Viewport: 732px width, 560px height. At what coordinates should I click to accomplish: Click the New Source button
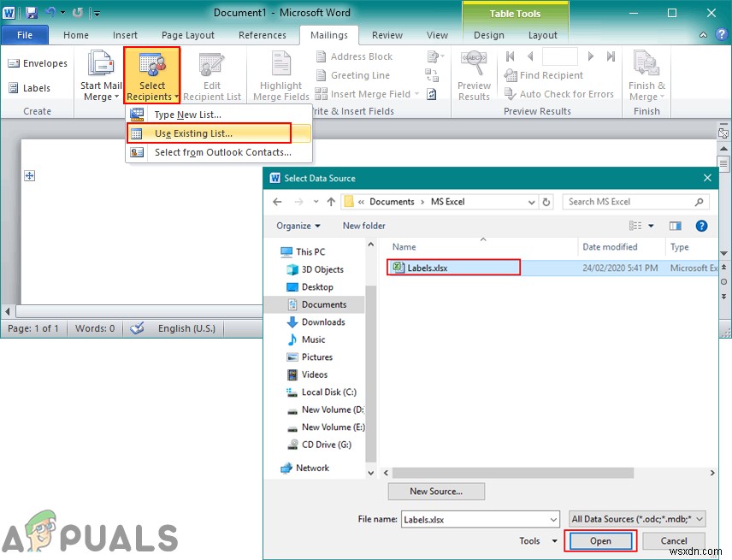[436, 491]
